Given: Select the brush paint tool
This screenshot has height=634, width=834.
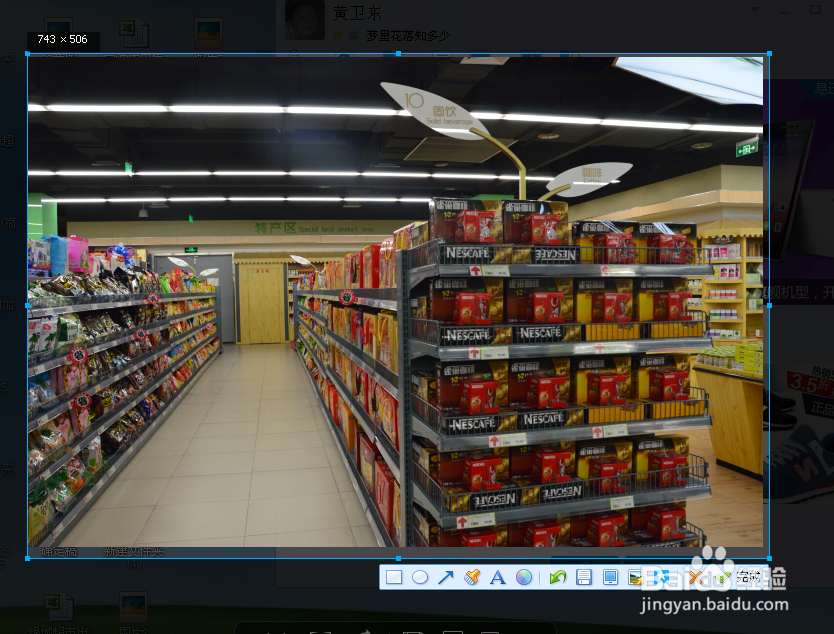Looking at the screenshot, I should [472, 577].
